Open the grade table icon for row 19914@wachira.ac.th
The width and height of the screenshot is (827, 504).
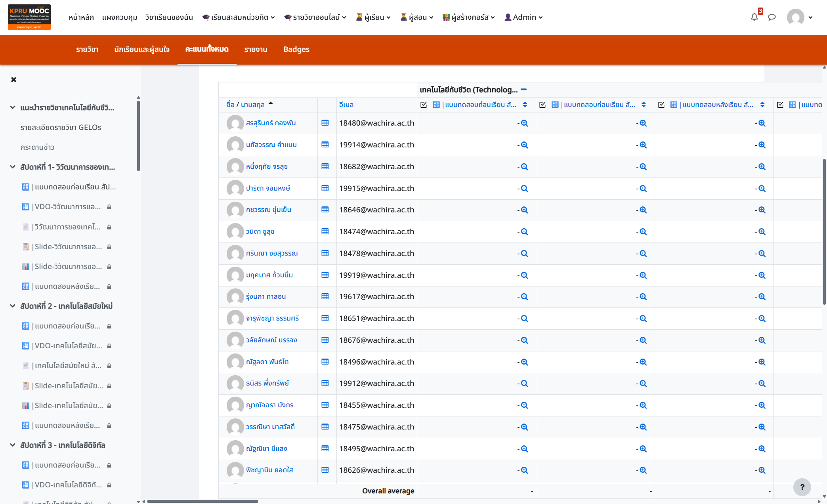point(325,145)
